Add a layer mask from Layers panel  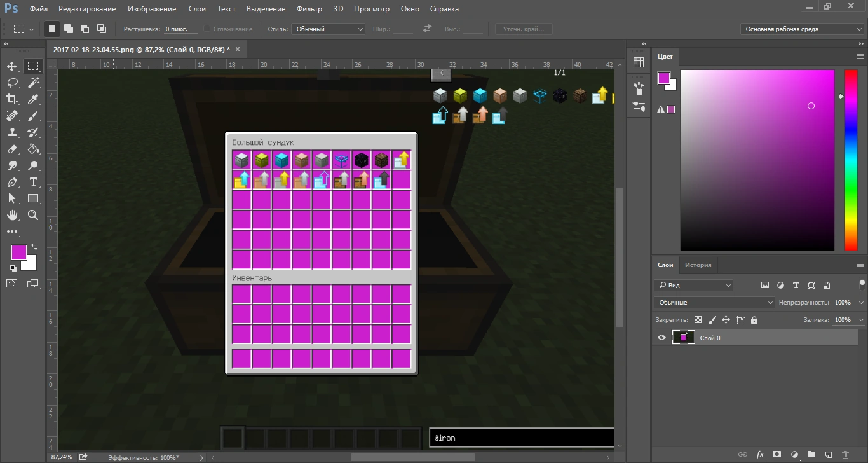[776, 455]
